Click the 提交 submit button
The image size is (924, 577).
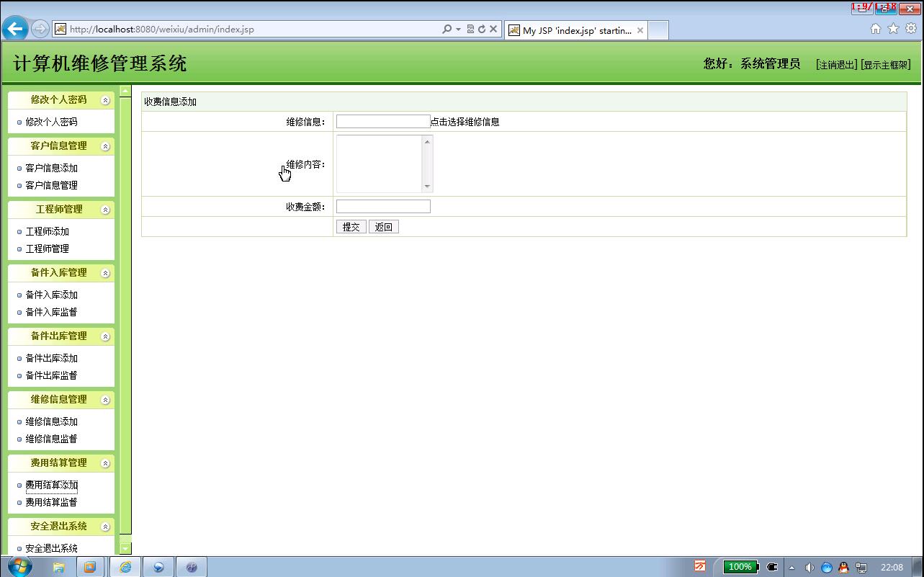click(351, 227)
